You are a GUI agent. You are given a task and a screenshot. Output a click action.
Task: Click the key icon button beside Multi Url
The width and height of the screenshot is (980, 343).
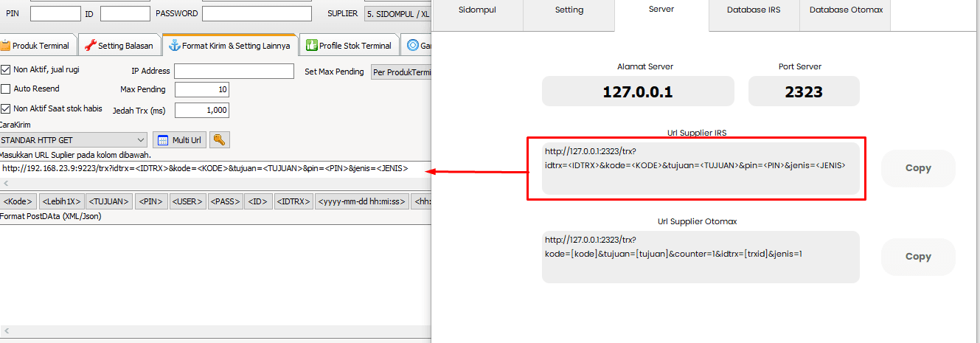[219, 139]
